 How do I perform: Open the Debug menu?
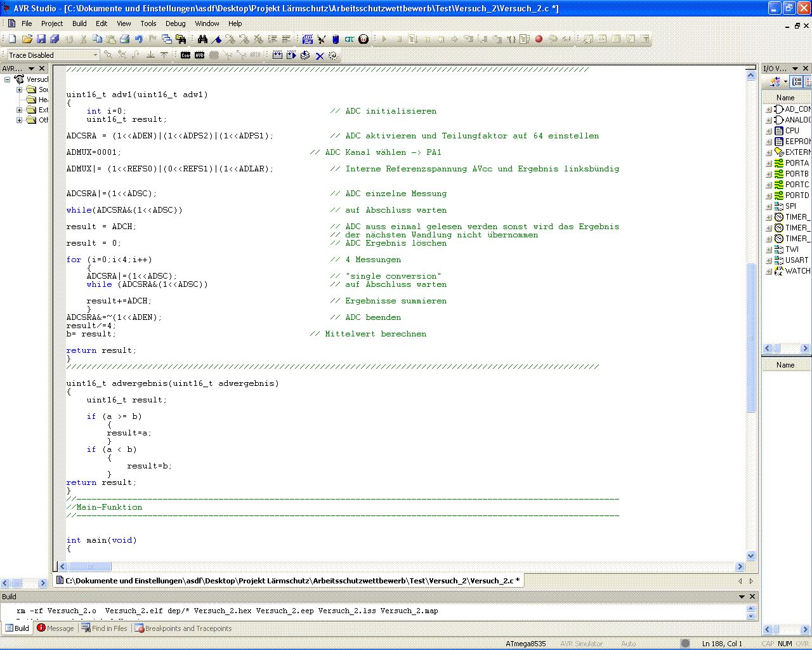click(x=175, y=23)
